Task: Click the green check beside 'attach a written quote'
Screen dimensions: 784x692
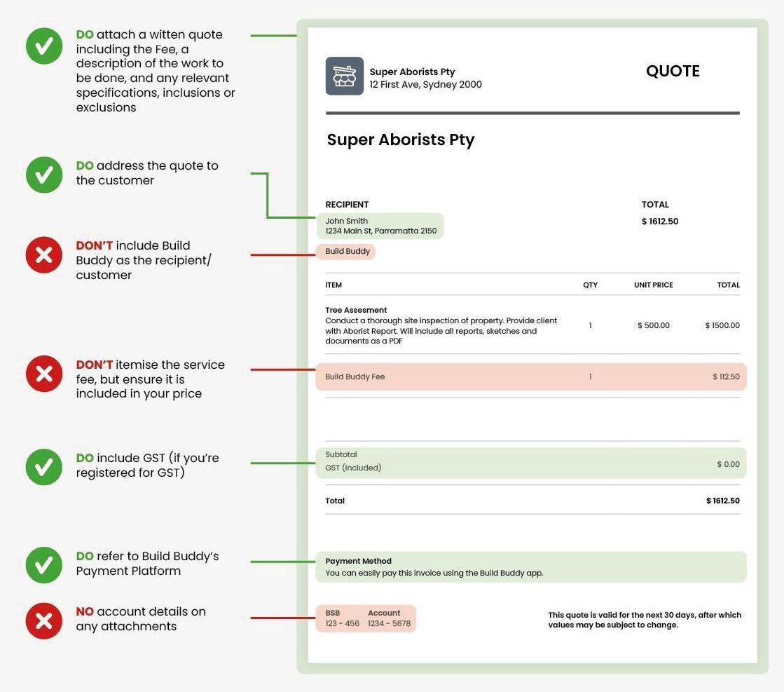Action: (44, 46)
